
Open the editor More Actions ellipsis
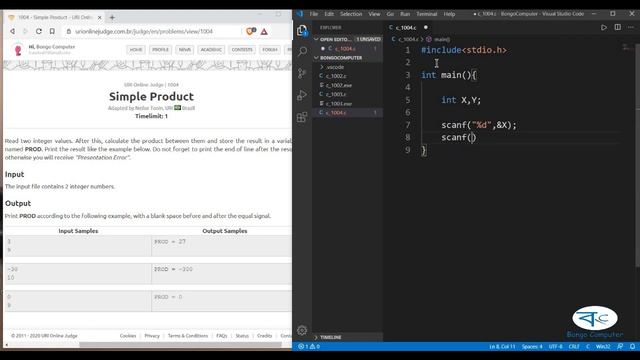tap(631, 27)
